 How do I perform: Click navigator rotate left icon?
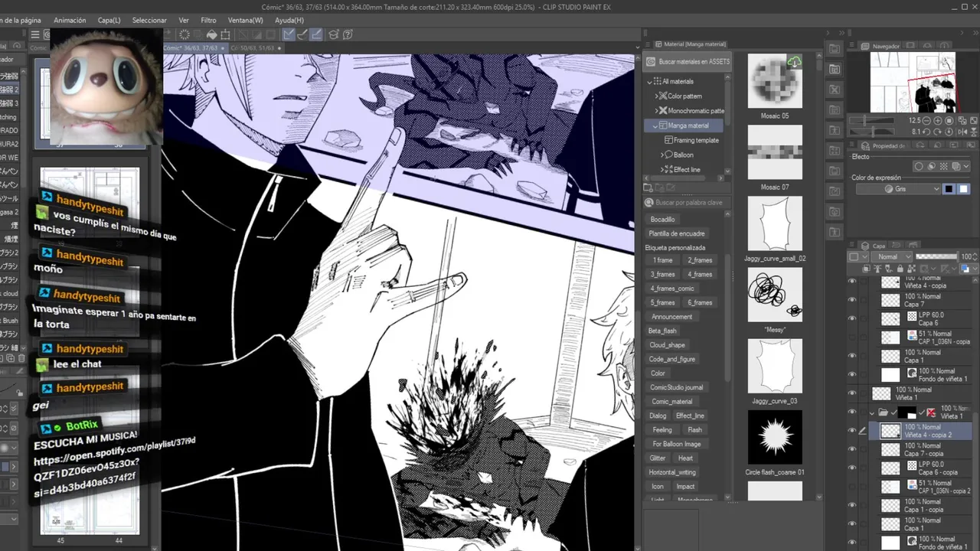point(926,132)
